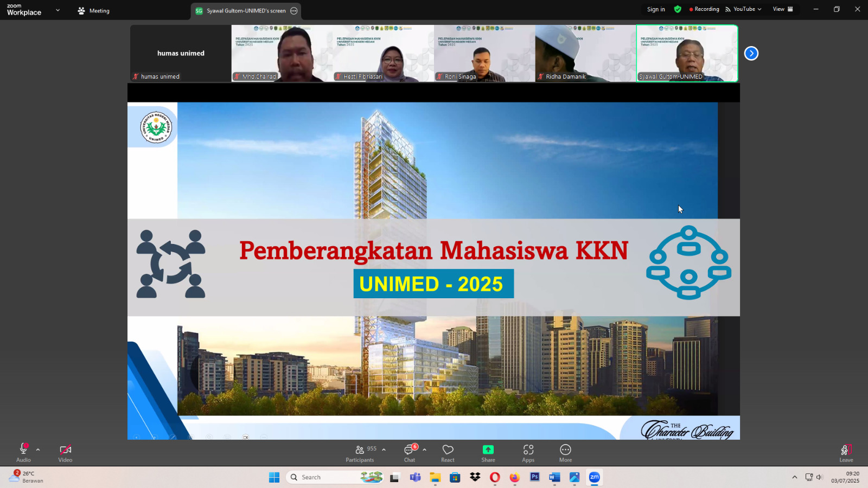The width and height of the screenshot is (868, 488).
Task: Open the YouTube livestream dropdown
Action: click(x=744, y=9)
